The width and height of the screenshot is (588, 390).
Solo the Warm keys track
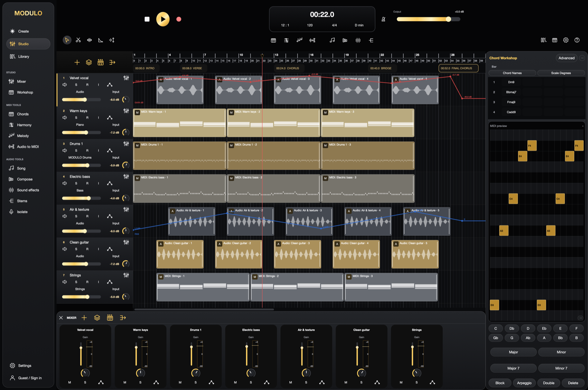tap(76, 118)
